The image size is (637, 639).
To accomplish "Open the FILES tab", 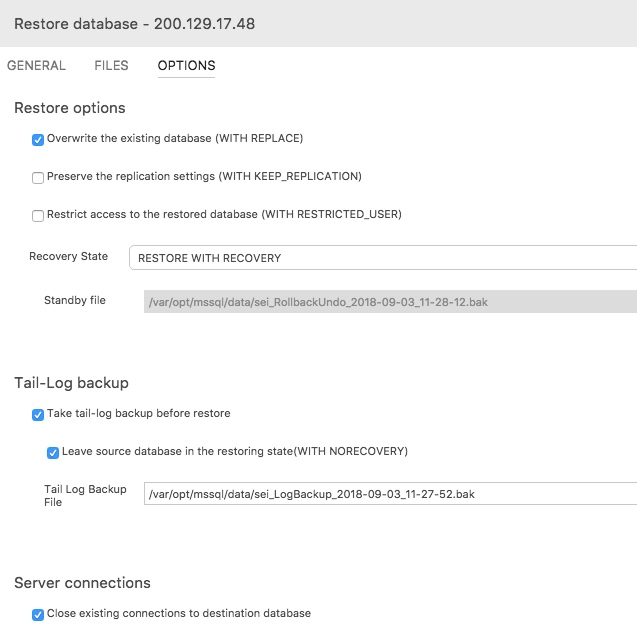I will tap(111, 65).
